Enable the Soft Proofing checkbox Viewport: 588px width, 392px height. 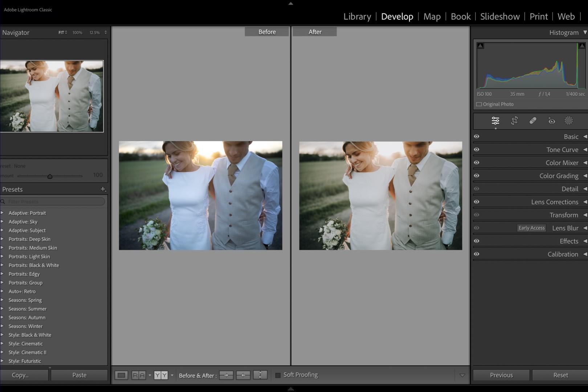pyautogui.click(x=278, y=375)
